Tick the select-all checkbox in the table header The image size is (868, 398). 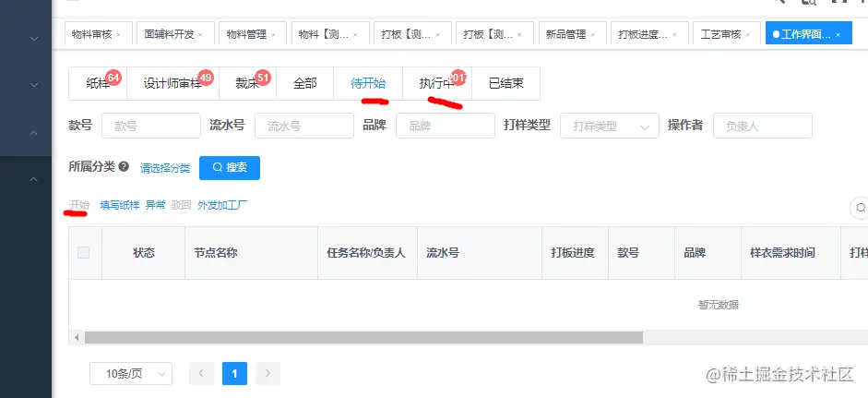click(83, 253)
